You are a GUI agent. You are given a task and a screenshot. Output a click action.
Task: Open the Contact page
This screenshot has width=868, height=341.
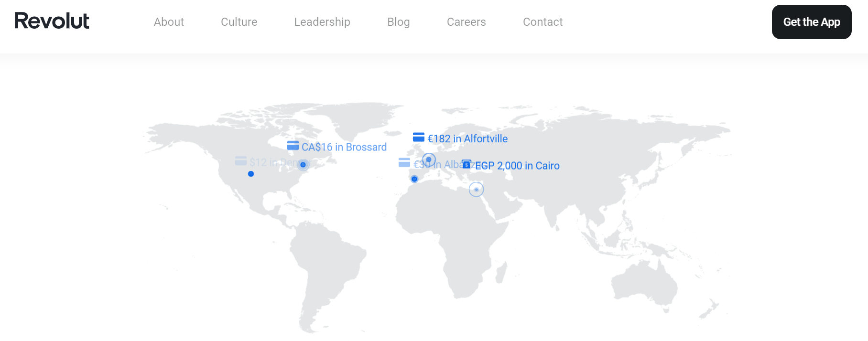(543, 22)
